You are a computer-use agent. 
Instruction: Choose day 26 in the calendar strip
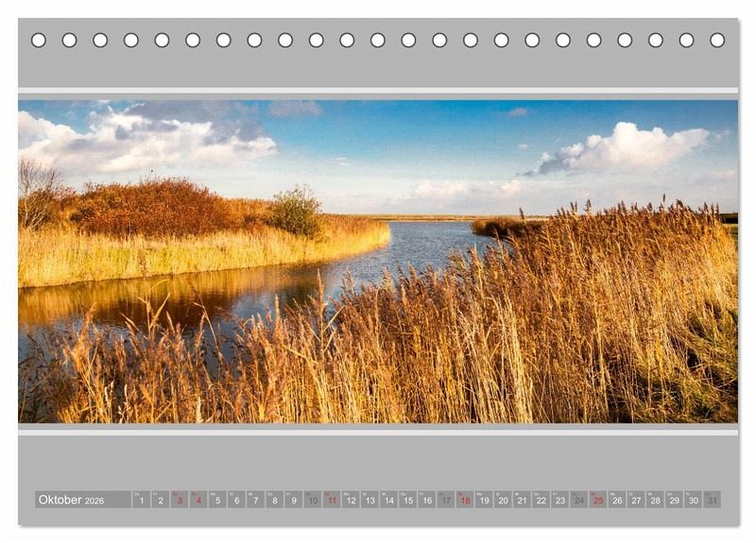tap(618, 500)
